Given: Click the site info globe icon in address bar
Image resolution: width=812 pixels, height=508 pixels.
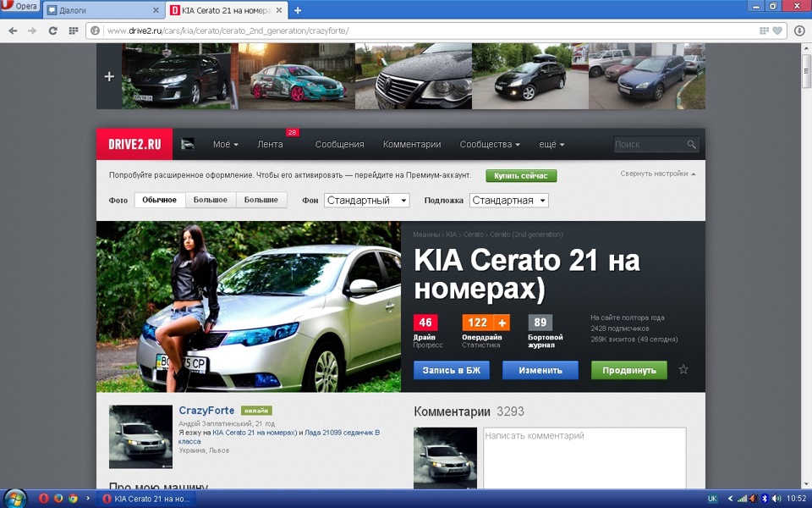Looking at the screenshot, I should pyautogui.click(x=96, y=30).
